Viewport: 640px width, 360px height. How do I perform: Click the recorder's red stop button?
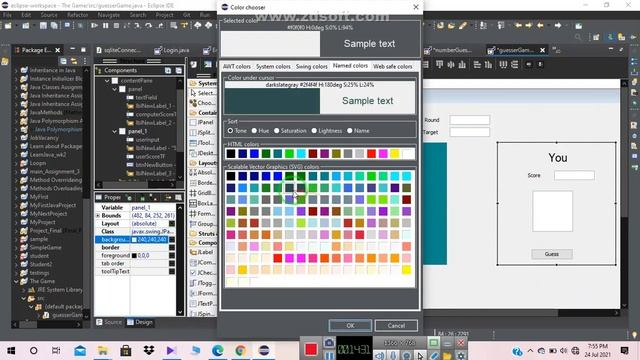pyautogui.click(x=311, y=349)
